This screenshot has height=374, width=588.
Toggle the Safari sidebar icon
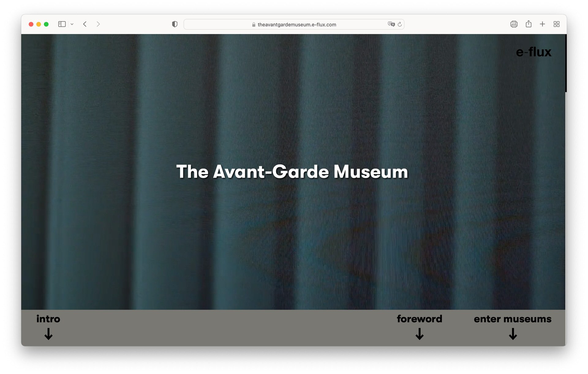(62, 24)
